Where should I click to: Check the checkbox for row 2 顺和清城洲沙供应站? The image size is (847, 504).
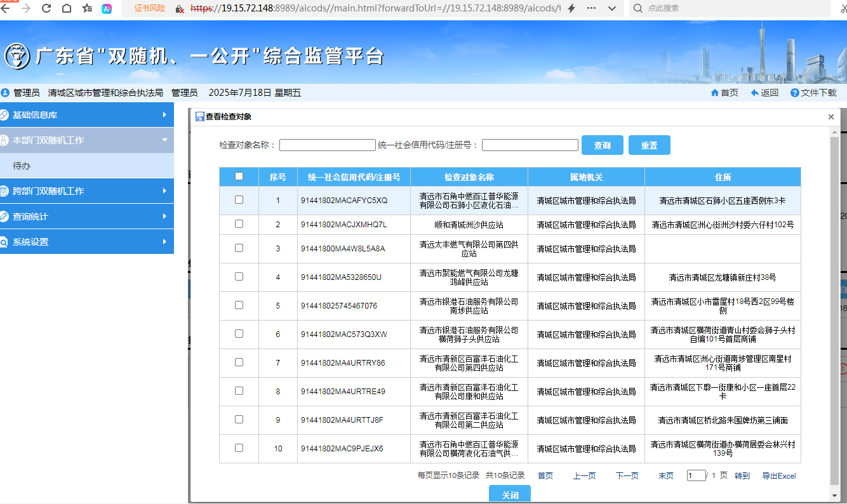coord(239,224)
